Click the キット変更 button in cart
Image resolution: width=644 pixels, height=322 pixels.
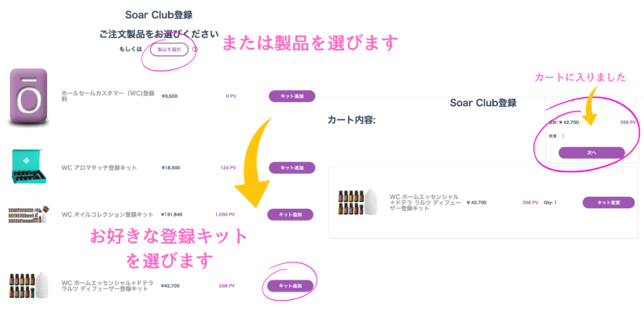tap(608, 203)
